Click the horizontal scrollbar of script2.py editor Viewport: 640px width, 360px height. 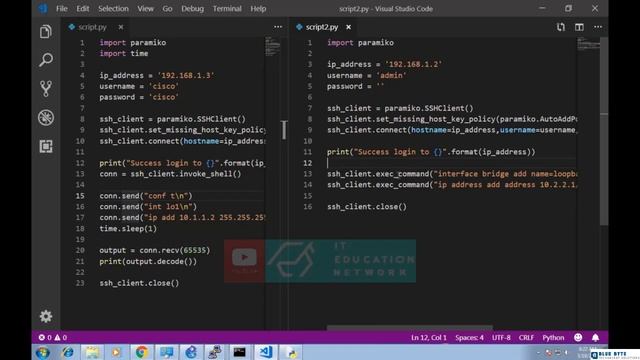pyautogui.click(x=409, y=327)
